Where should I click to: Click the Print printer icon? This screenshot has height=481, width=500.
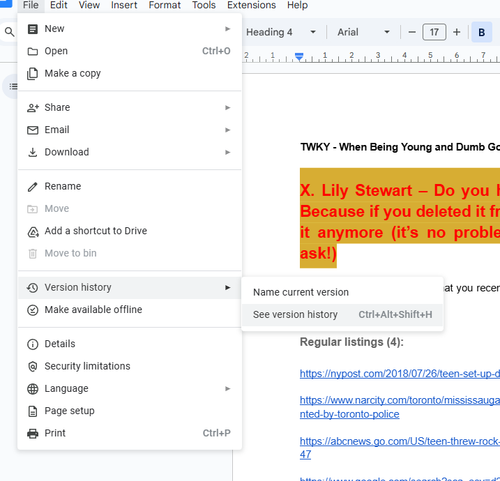pos(32,433)
